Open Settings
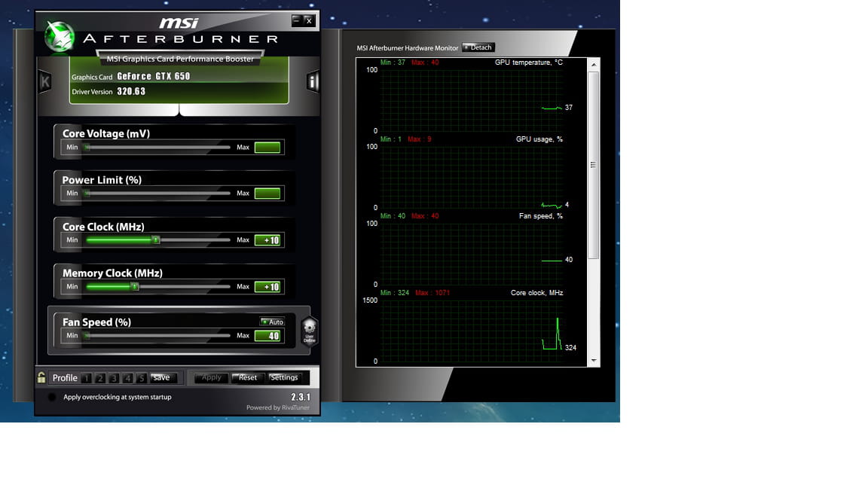This screenshot has height=488, width=868. coord(284,378)
